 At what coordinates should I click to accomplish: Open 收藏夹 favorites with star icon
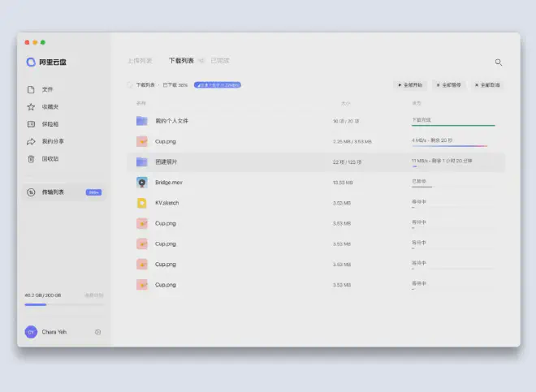[x=49, y=106]
